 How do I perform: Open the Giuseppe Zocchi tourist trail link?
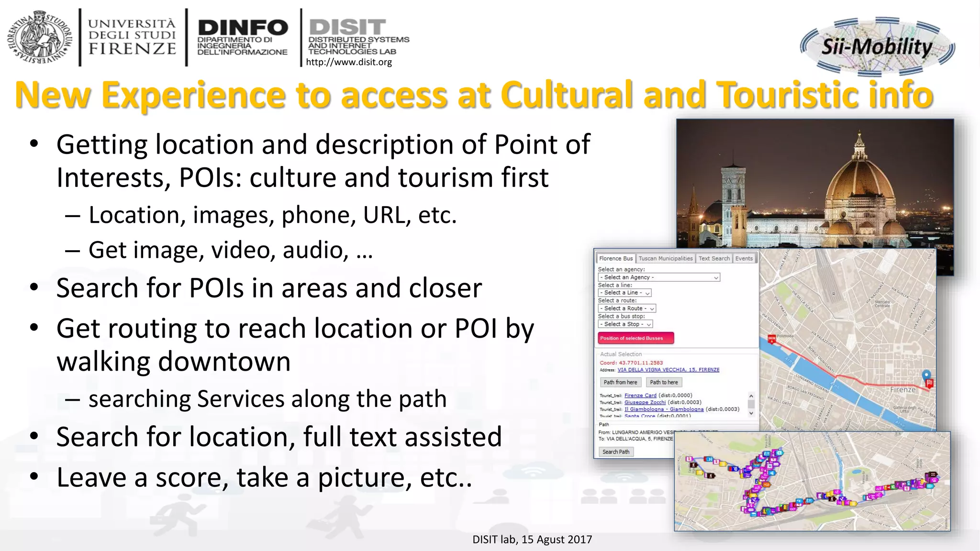(x=645, y=402)
